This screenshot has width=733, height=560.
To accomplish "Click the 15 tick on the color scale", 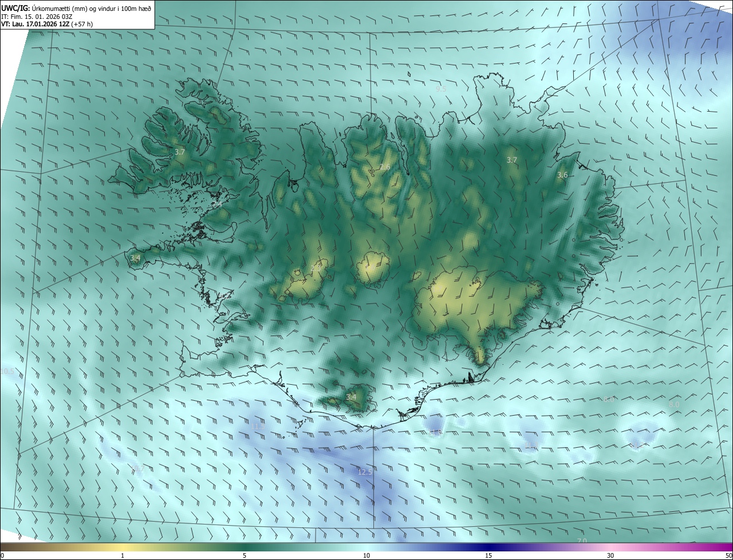I will [488, 556].
